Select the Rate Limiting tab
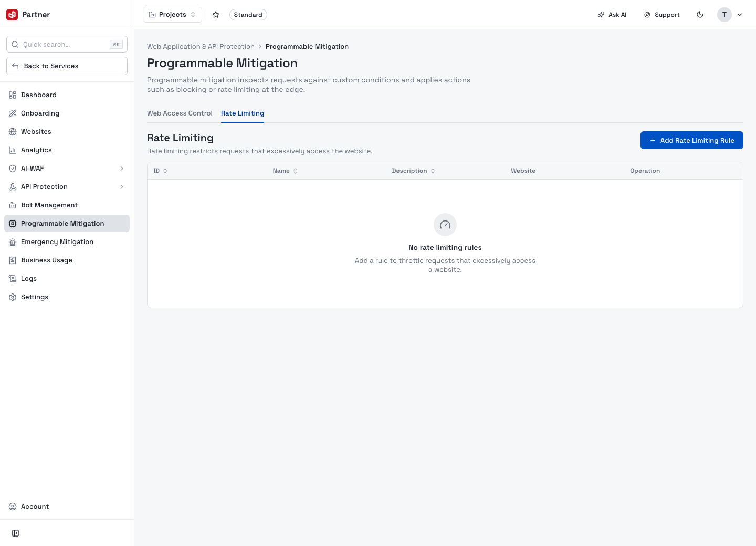Viewport: 756px width, 546px height. click(x=243, y=113)
